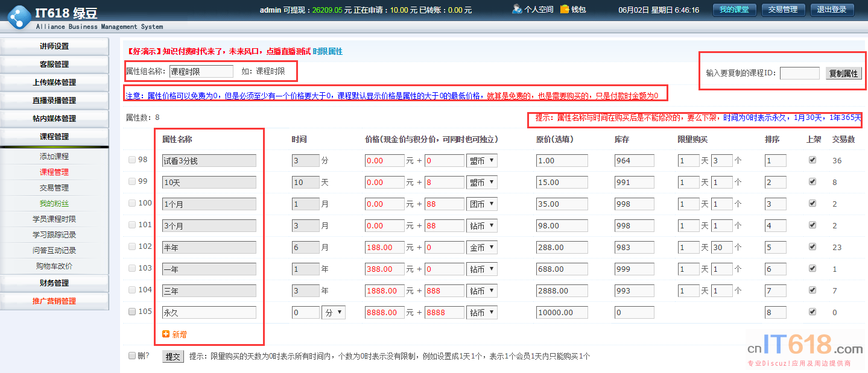Click the 属性数: 8 text
868x373 pixels.
pos(143,118)
